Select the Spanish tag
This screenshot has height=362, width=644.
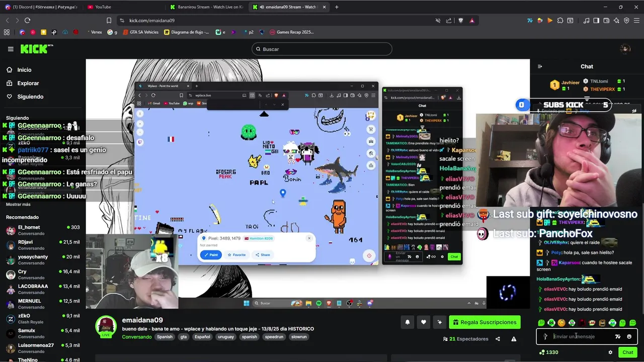coord(164,337)
